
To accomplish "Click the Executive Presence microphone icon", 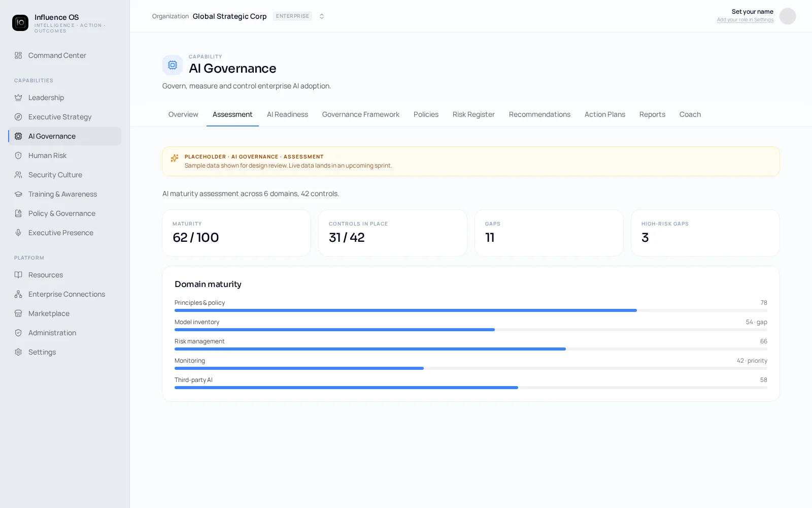I will coord(18,233).
